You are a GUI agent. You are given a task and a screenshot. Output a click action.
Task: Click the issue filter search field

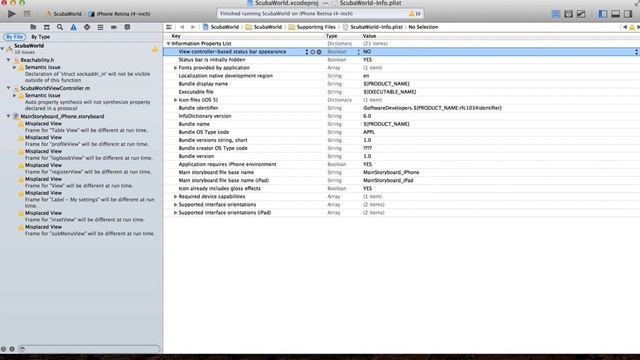click(89, 349)
